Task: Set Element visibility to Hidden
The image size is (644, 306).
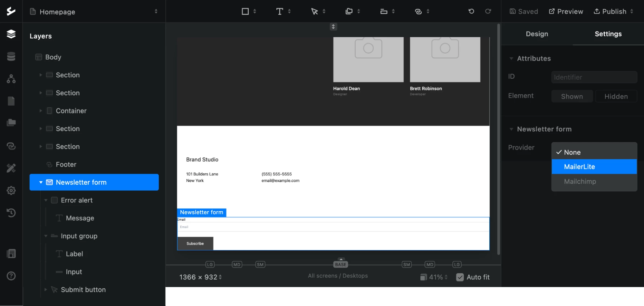Action: [616, 96]
